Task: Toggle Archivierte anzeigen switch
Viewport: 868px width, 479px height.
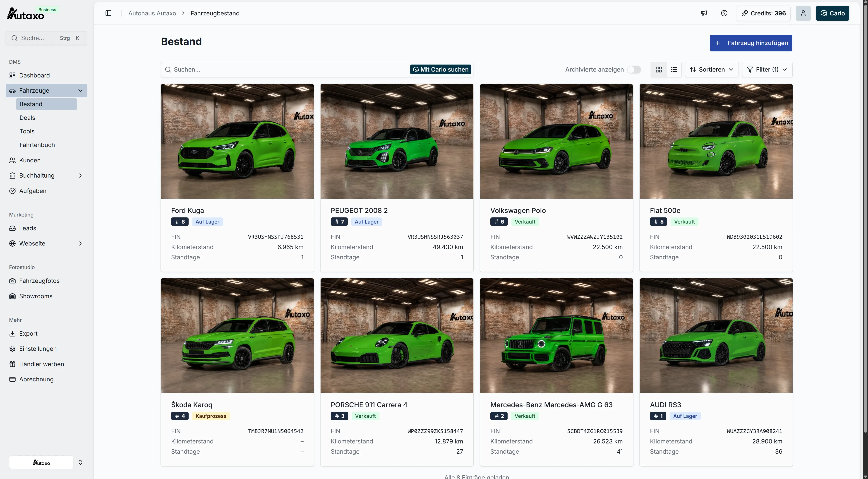Action: [x=634, y=70]
